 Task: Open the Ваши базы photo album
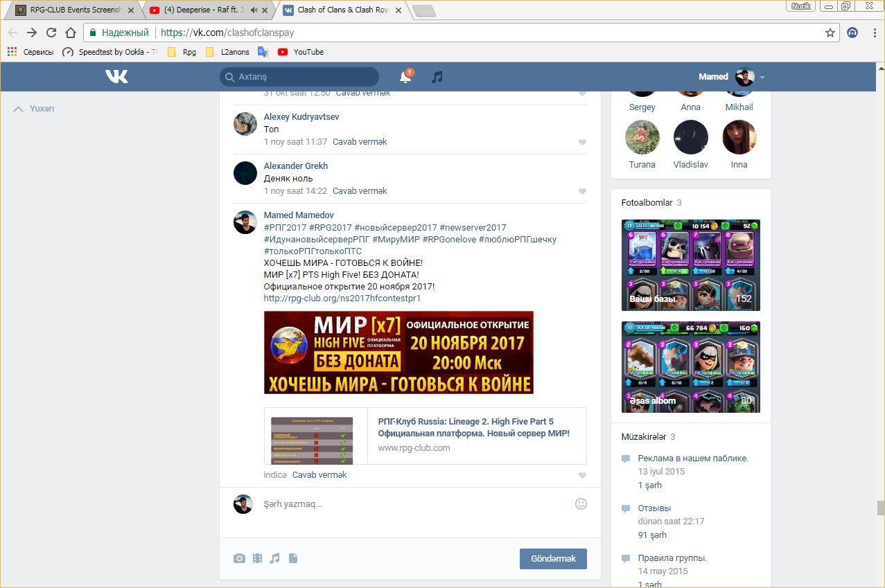tap(691, 265)
